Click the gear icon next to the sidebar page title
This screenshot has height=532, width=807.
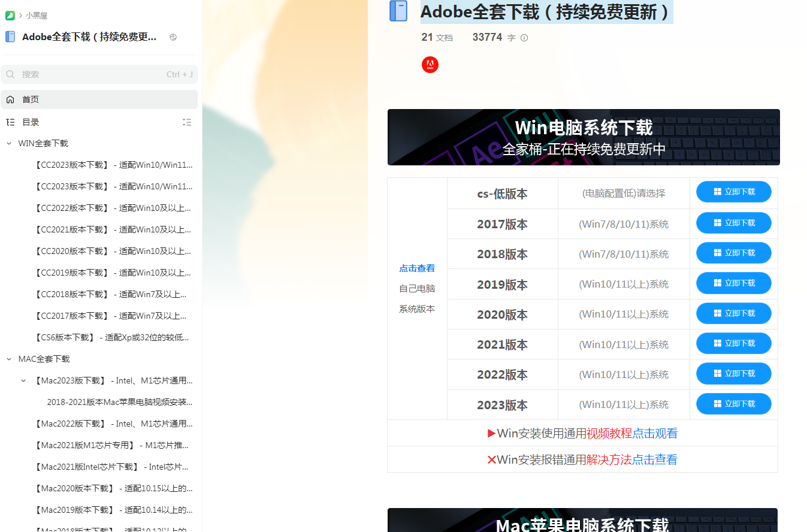coord(173,37)
